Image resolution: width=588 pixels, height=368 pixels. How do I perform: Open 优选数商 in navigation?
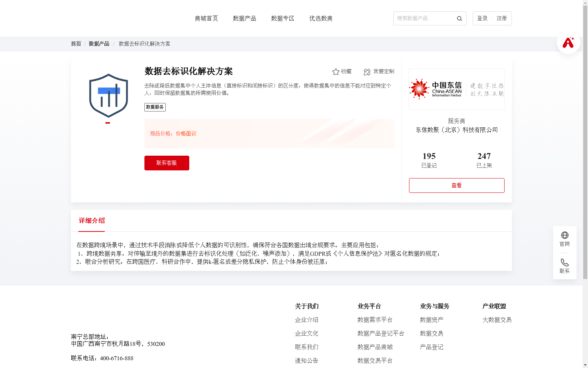(x=321, y=18)
